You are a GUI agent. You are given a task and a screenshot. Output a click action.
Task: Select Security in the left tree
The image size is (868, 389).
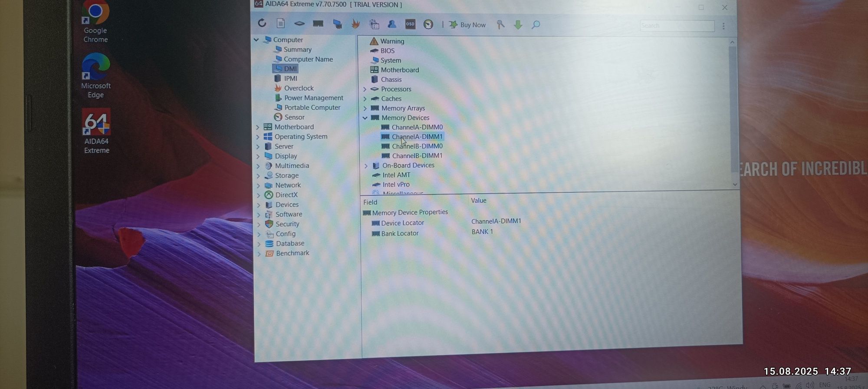(x=287, y=224)
